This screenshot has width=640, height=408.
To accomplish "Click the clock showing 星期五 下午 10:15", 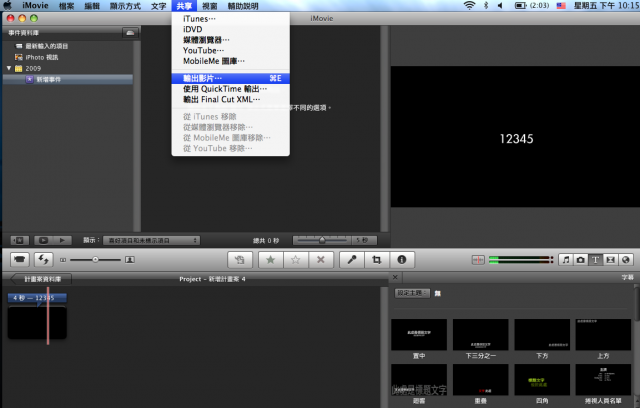I will point(607,5).
